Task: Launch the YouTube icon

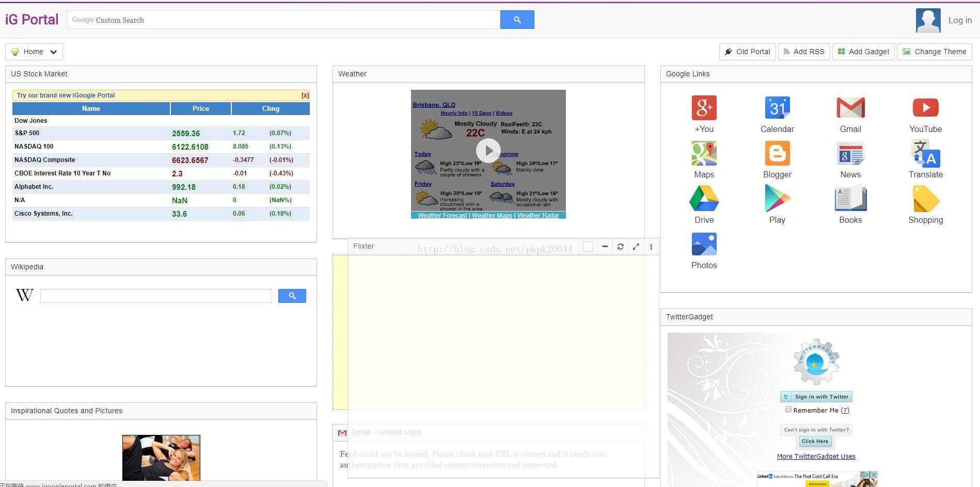Action: tap(925, 108)
